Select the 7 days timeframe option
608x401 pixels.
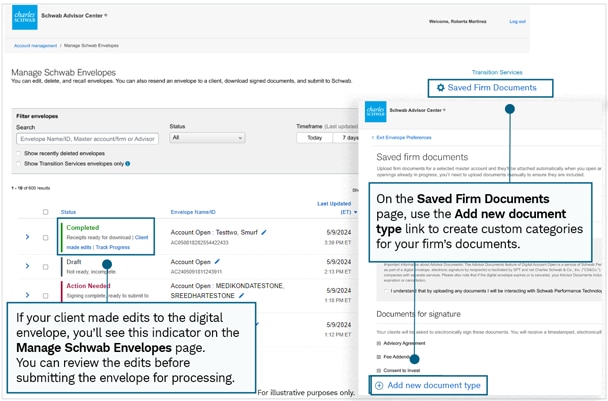pos(347,138)
